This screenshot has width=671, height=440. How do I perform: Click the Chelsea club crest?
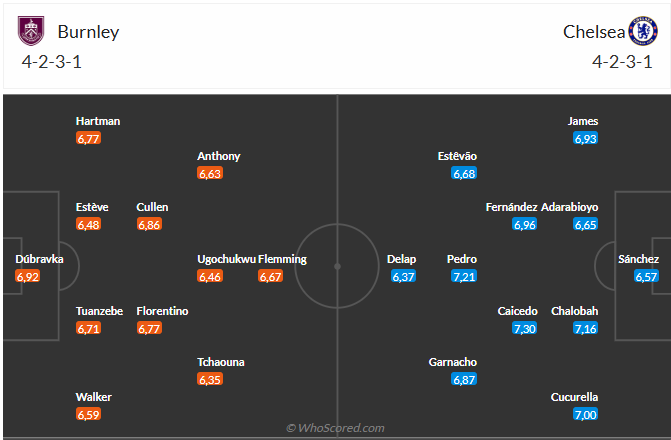pyautogui.click(x=642, y=31)
